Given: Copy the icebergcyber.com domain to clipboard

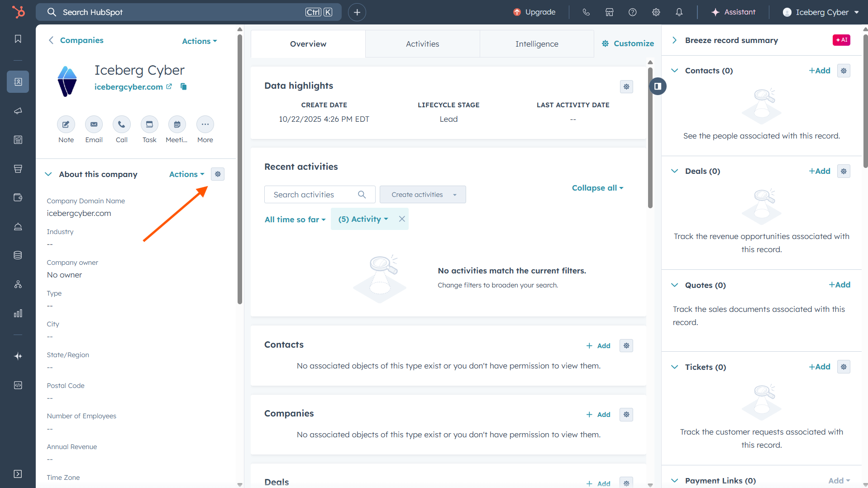Looking at the screenshot, I should (x=184, y=86).
